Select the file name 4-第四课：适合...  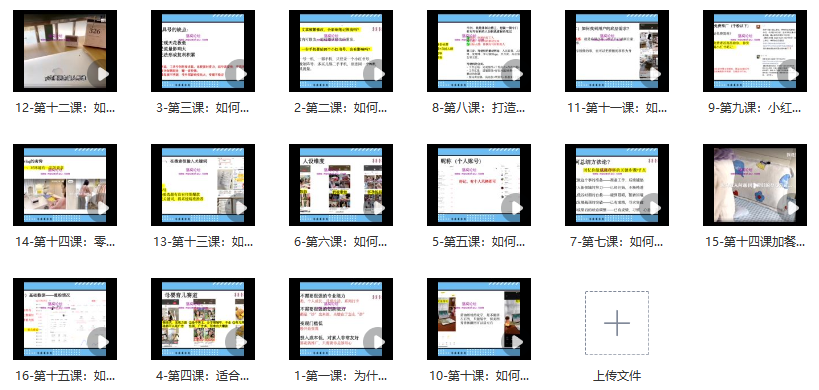[x=203, y=376]
